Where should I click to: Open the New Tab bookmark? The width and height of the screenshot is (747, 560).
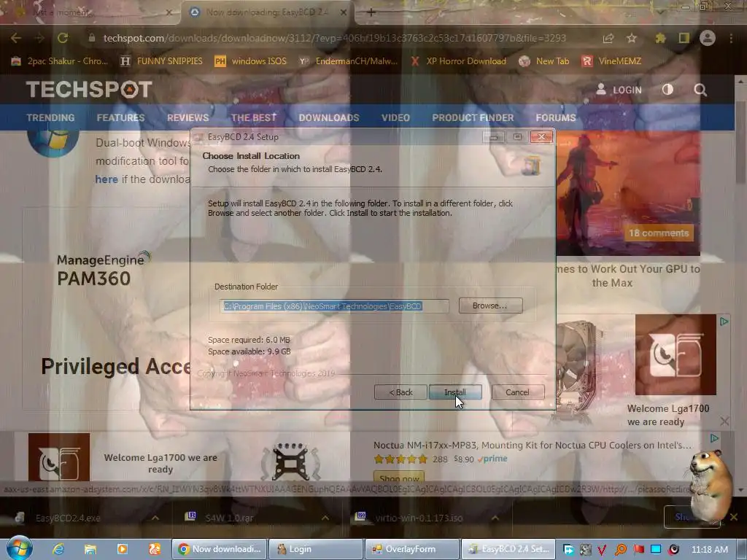[544, 61]
